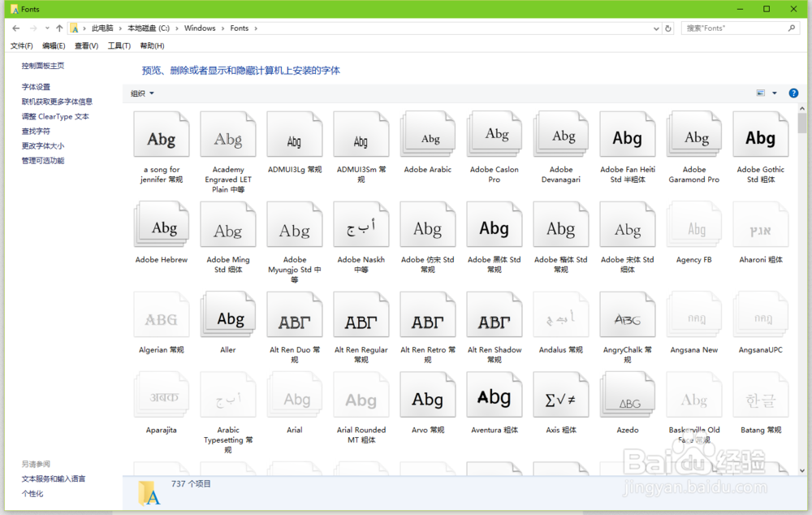Select the Adobe 宋体 Std font
This screenshot has width=812, height=515.
627,224
